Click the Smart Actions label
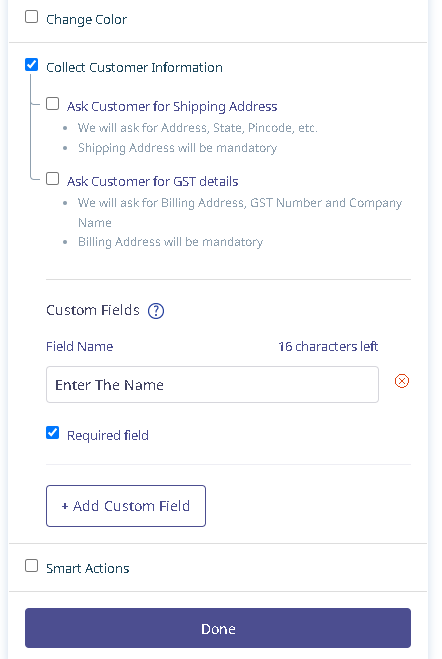This screenshot has height=659, width=442. (88, 569)
